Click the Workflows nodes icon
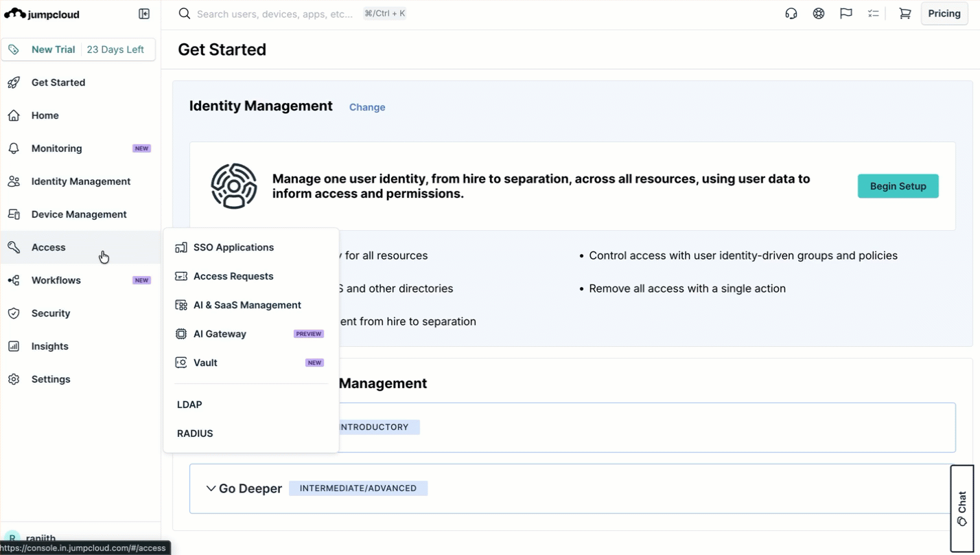Image resolution: width=980 pixels, height=555 pixels. [x=14, y=280]
